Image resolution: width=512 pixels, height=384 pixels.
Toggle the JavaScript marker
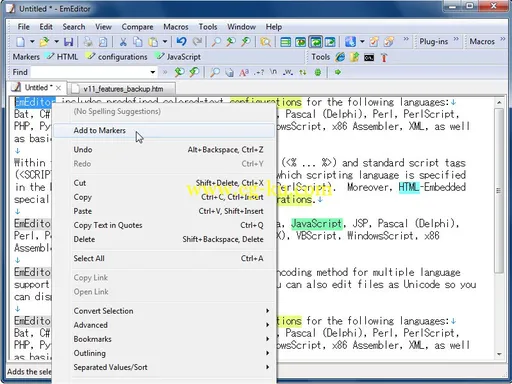[x=179, y=57]
